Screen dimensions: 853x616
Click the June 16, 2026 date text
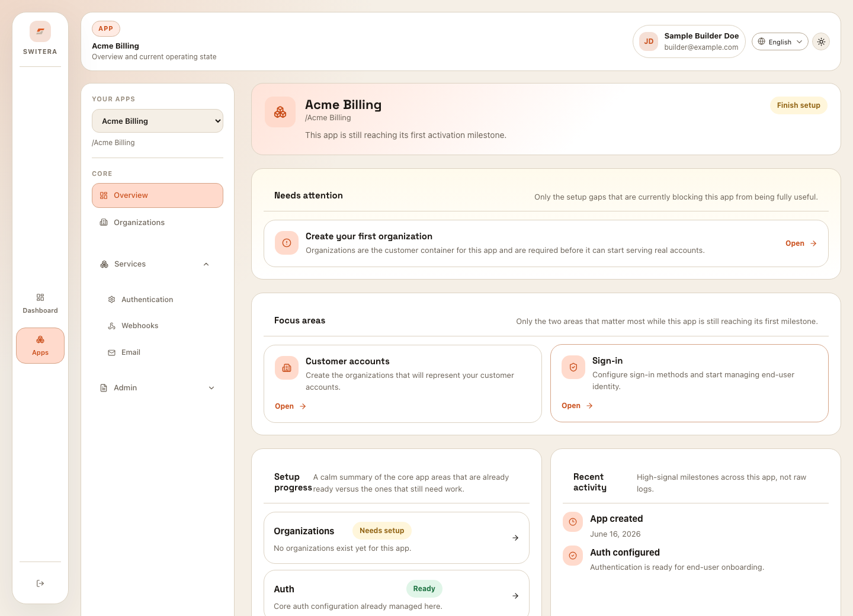click(615, 534)
